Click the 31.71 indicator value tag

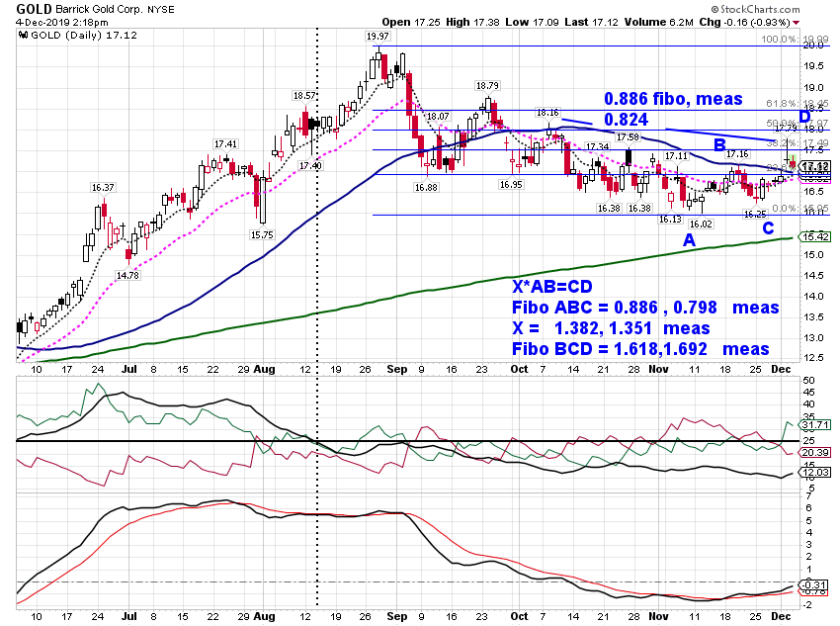(816, 425)
